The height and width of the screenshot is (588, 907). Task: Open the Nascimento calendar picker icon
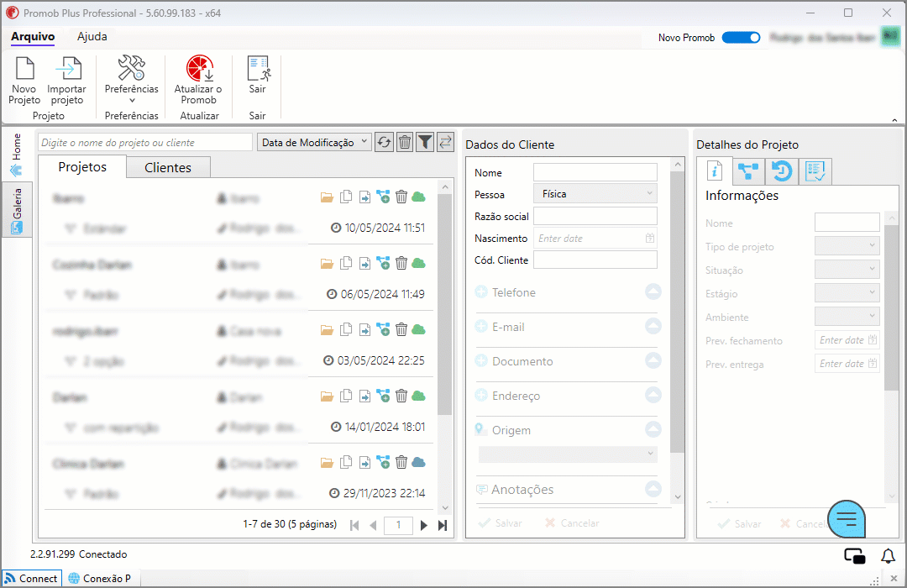coord(650,238)
